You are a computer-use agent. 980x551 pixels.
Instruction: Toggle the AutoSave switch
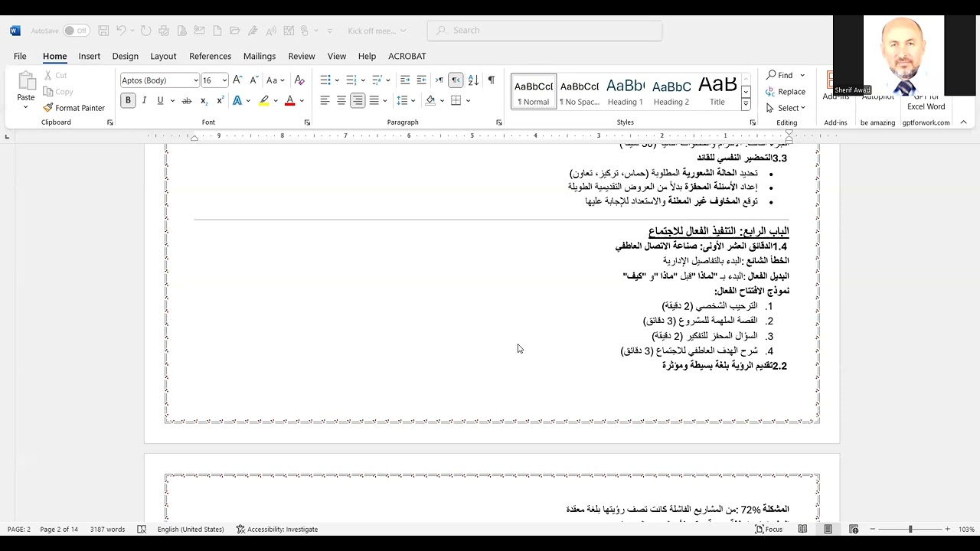(77, 31)
